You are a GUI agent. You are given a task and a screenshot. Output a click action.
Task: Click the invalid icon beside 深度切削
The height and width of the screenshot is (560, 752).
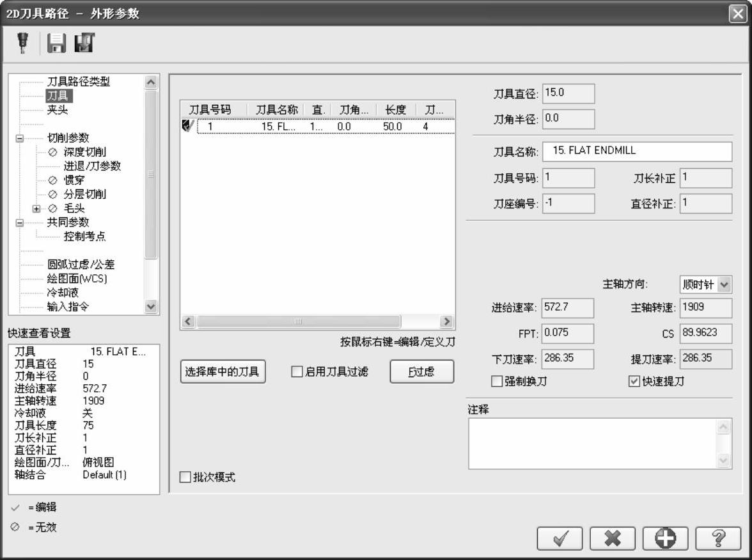[x=52, y=152]
